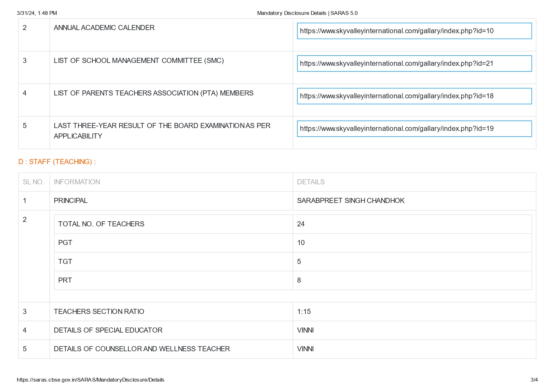555x392 pixels.
Task: Click the PRT value '8'
Action: (x=299, y=280)
